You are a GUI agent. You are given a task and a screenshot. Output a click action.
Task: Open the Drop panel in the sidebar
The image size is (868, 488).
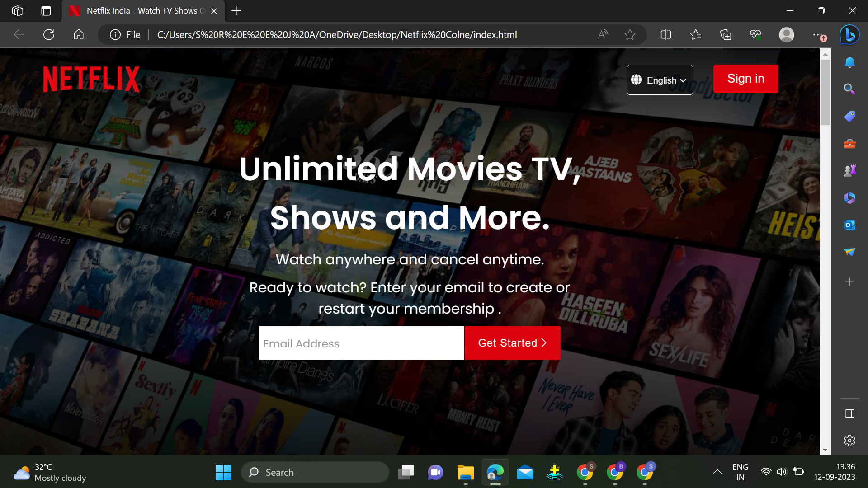click(x=849, y=252)
